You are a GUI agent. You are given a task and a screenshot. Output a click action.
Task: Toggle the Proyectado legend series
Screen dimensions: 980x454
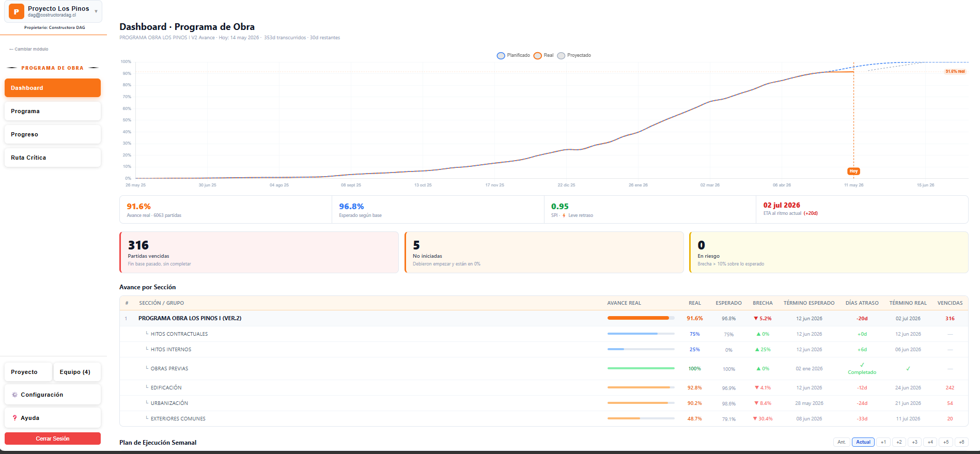[x=574, y=55]
